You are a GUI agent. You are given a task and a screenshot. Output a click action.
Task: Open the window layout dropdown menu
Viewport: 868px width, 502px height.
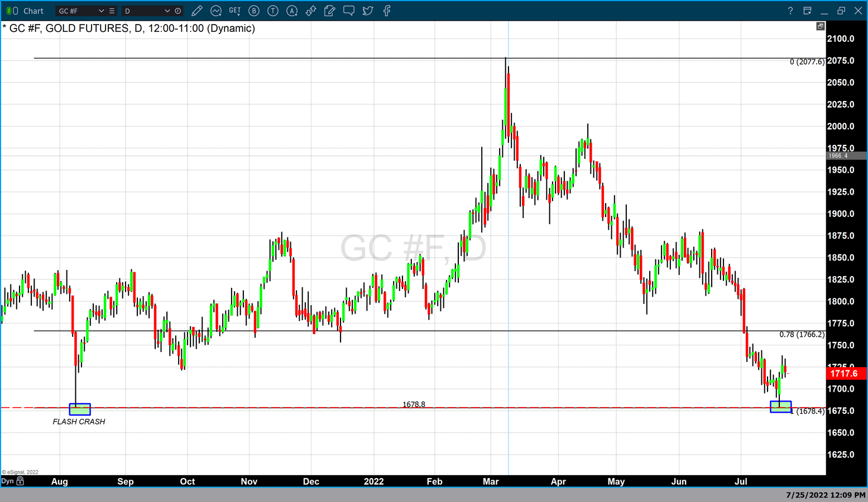point(807,11)
